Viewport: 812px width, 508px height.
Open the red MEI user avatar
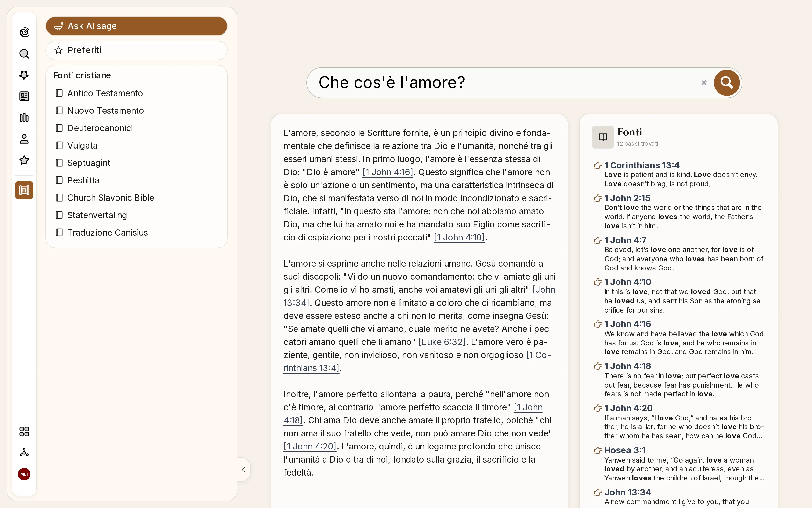pyautogui.click(x=24, y=474)
